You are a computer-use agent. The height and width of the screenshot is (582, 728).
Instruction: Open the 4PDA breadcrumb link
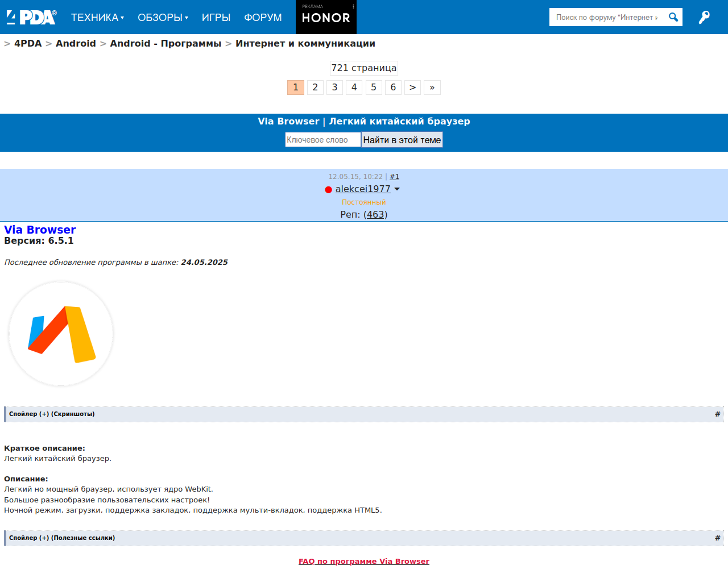pyautogui.click(x=28, y=43)
